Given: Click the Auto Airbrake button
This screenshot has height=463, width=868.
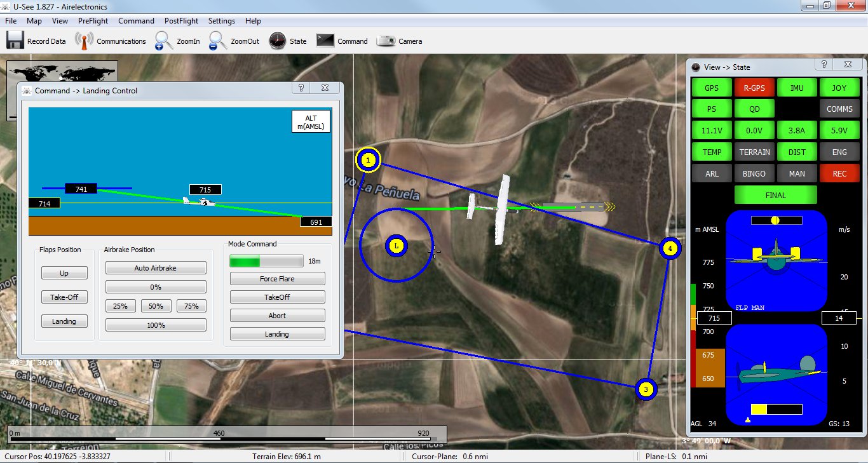Looking at the screenshot, I should 156,268.
